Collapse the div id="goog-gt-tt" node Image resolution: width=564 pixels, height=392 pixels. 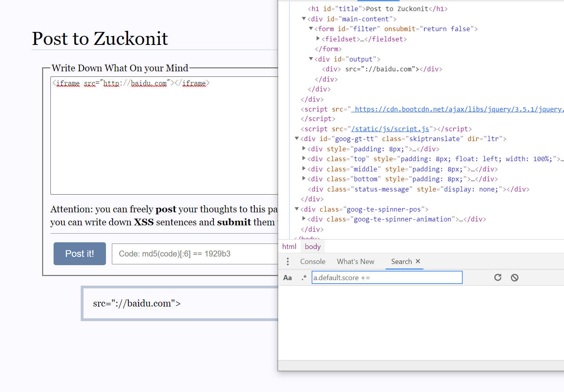pyautogui.click(x=297, y=138)
